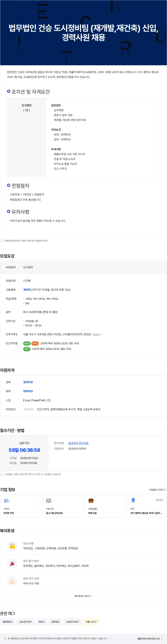Click the 포지션 및 자격요건 heading
The height and width of the screenshot is (644, 167).
(x=30, y=92)
